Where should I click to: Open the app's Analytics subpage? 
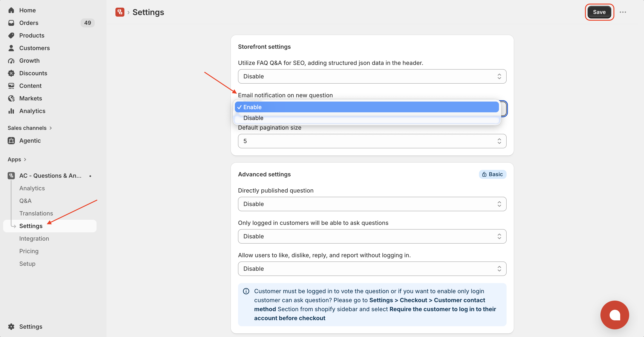pyautogui.click(x=32, y=188)
